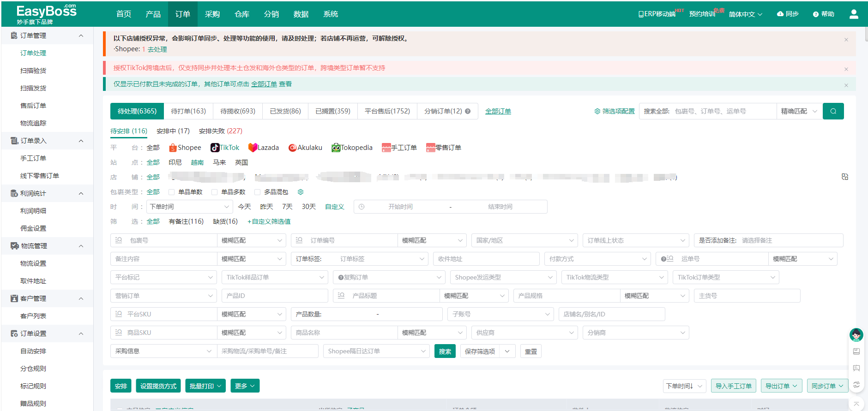Click the green search magnifier button
868x411 pixels.
[833, 111]
